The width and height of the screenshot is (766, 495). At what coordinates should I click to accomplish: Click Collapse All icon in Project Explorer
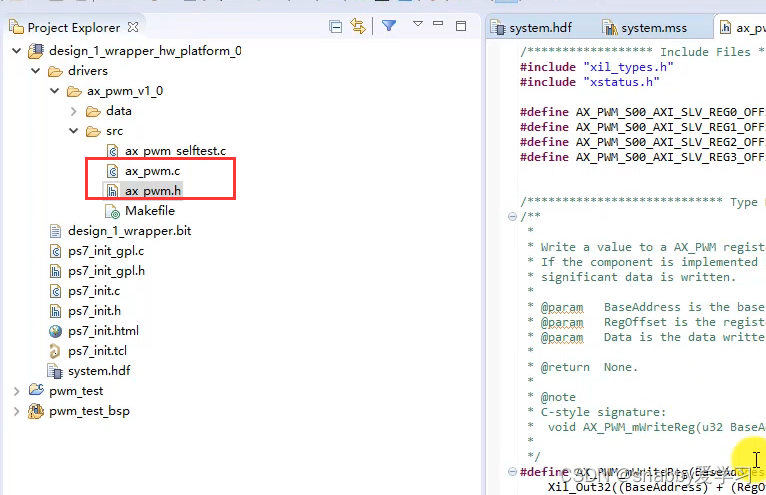point(336,27)
